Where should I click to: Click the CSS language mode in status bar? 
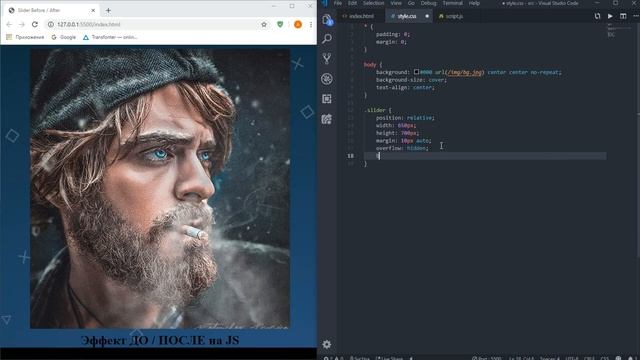(x=605, y=358)
